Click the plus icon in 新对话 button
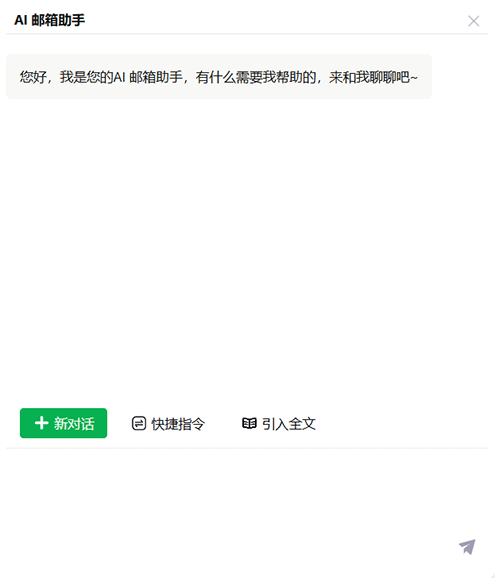The height and width of the screenshot is (578, 495). [42, 423]
